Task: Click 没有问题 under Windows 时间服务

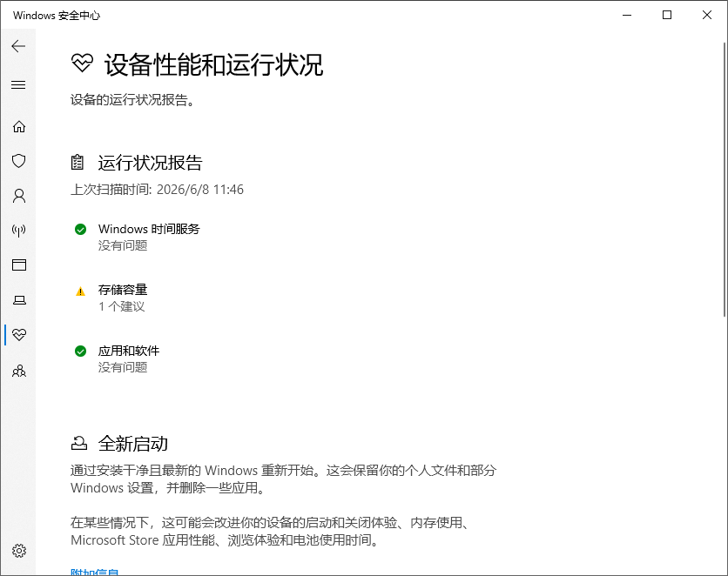Action: (123, 245)
